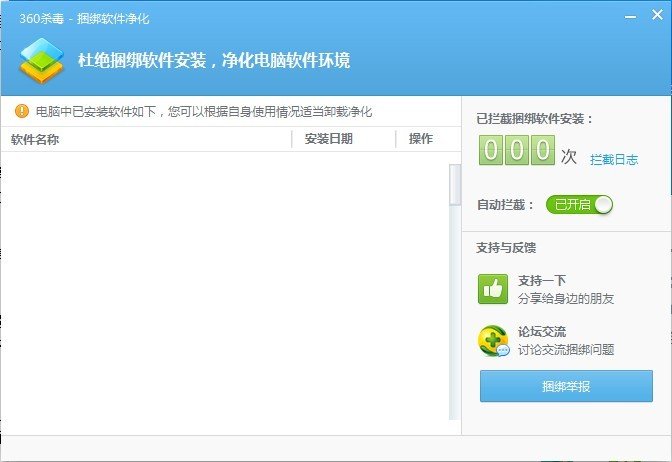Click the 捆绑举报 button
The image size is (672, 462).
566,386
